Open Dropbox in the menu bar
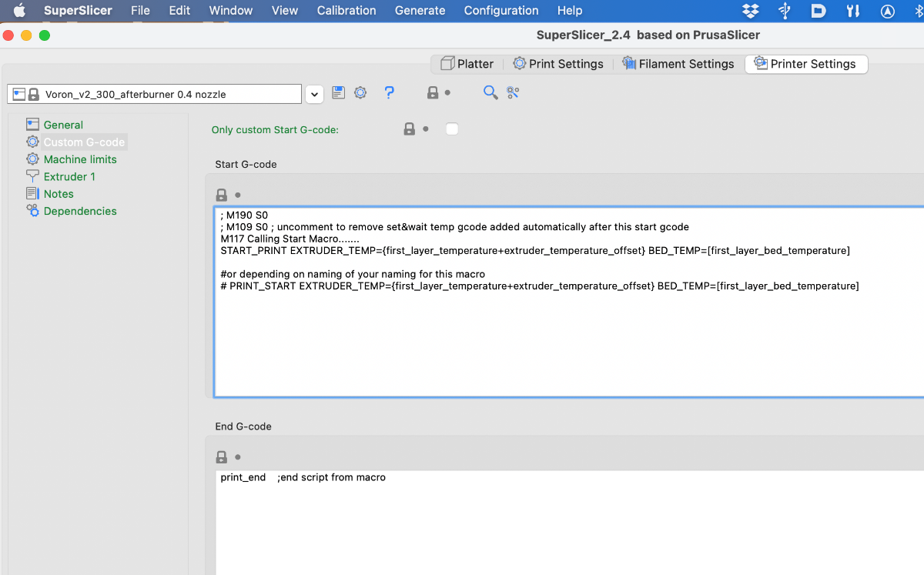The height and width of the screenshot is (575, 924). coord(750,11)
